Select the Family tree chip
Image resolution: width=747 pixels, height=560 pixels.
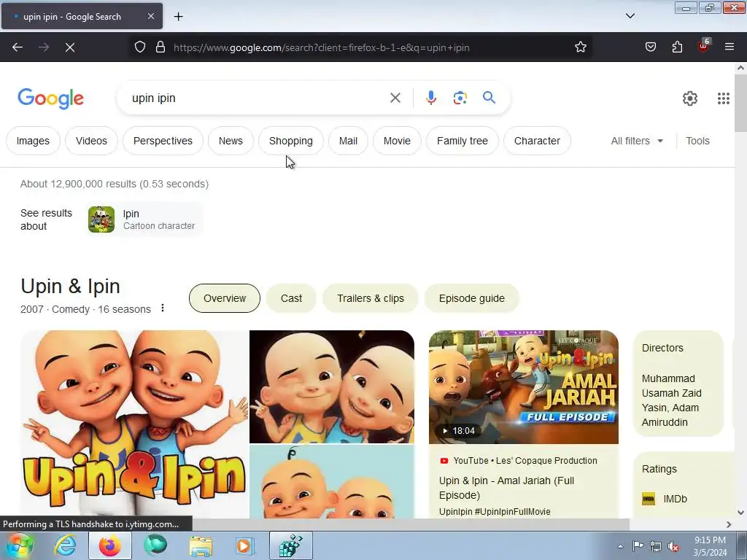pos(462,141)
